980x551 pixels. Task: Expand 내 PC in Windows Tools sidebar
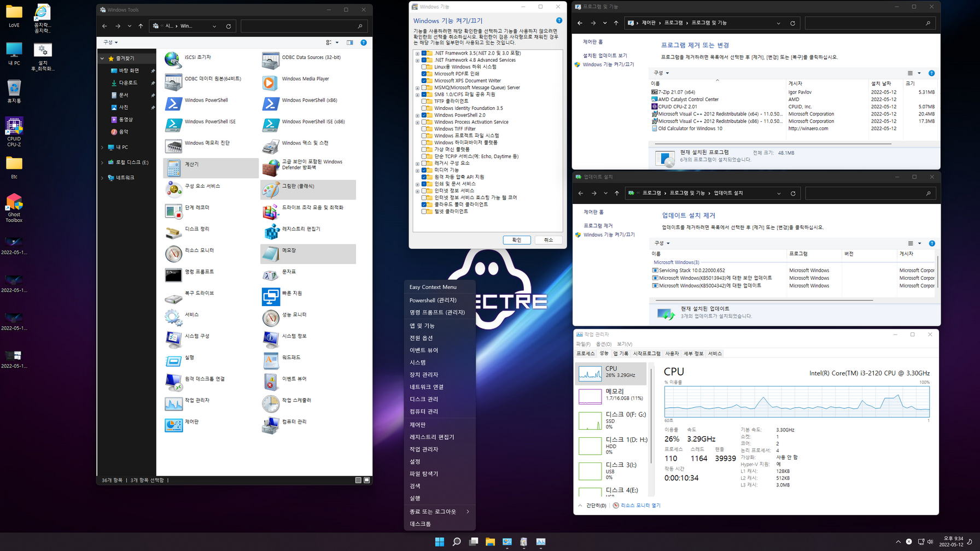point(102,148)
